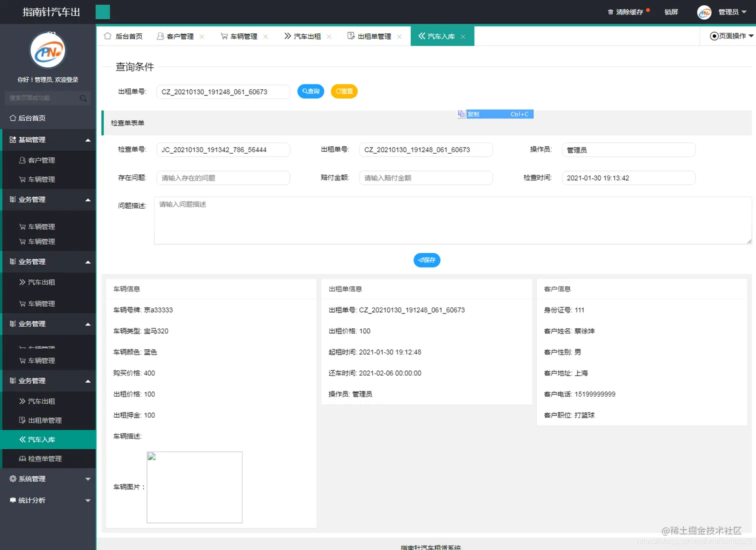Click the copy icon beside 复制 menu entry
Image resolution: width=756 pixels, height=550 pixels.
coord(461,114)
